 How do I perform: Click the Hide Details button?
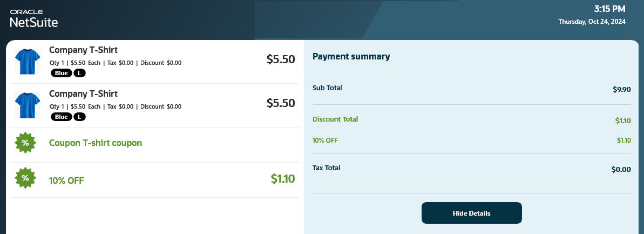pyautogui.click(x=471, y=213)
